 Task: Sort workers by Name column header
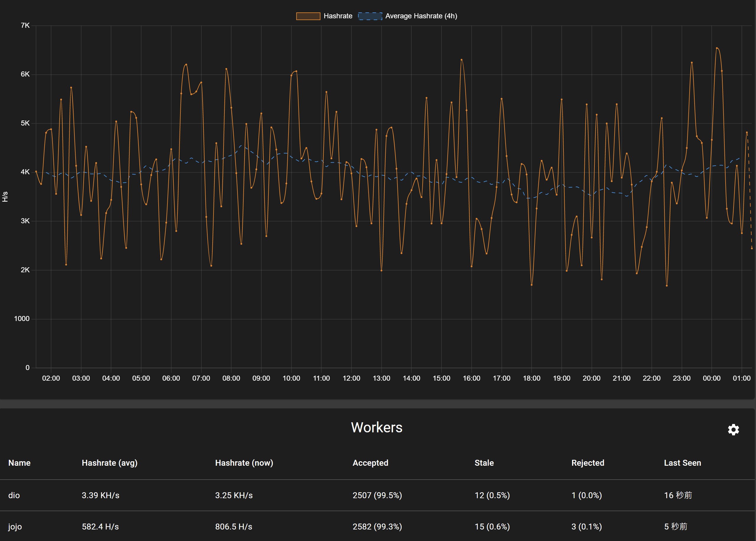pyautogui.click(x=19, y=463)
